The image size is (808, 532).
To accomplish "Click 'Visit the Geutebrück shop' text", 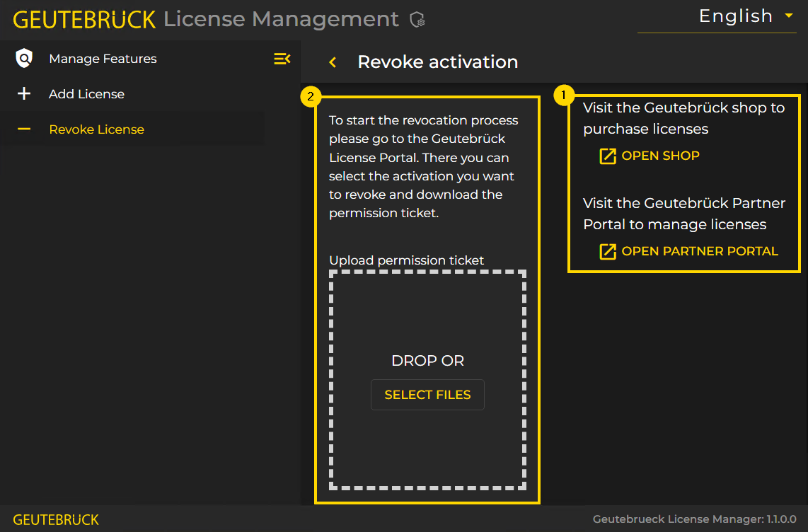I will pos(683,118).
